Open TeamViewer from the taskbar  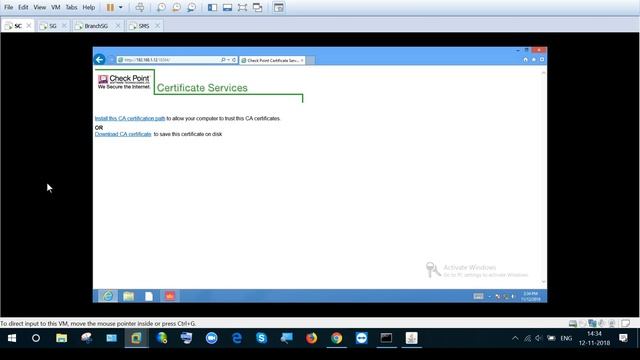[362, 338]
